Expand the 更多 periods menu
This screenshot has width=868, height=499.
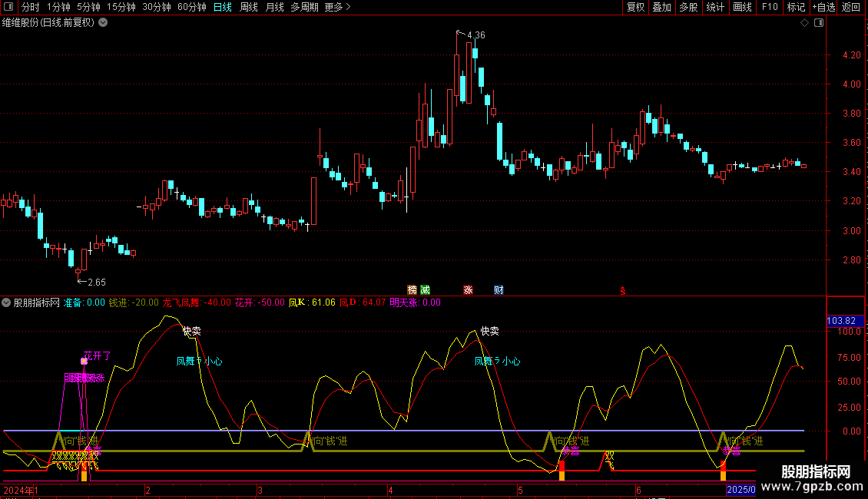click(x=337, y=7)
